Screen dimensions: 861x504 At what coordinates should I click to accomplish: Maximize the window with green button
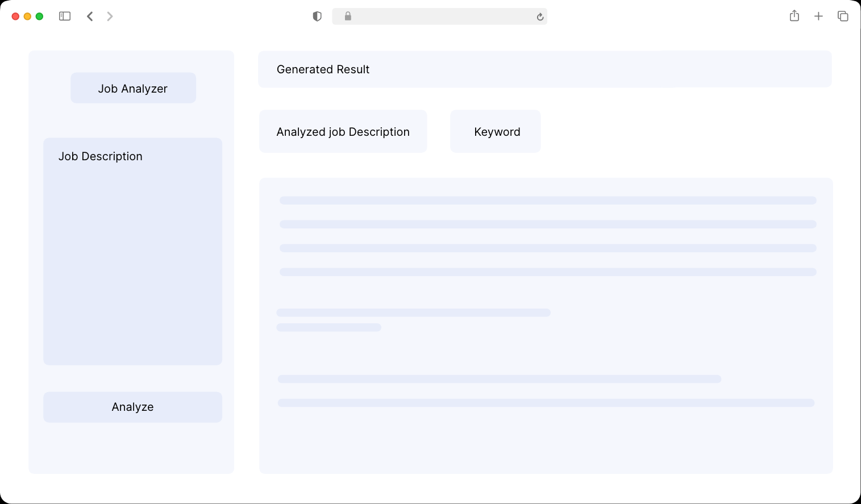(x=40, y=16)
